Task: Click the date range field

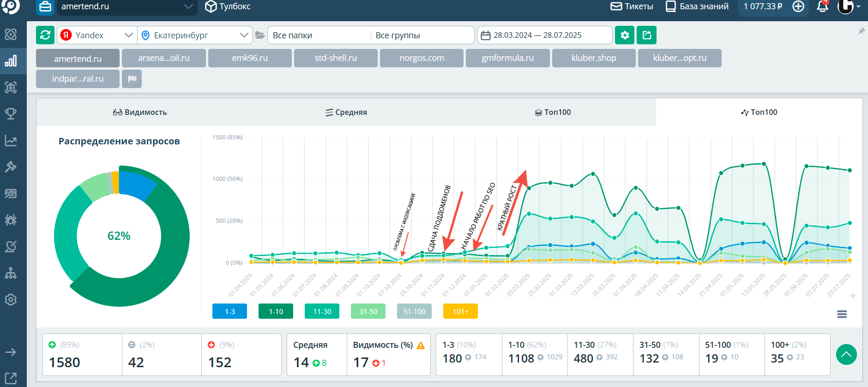Action: tap(544, 35)
